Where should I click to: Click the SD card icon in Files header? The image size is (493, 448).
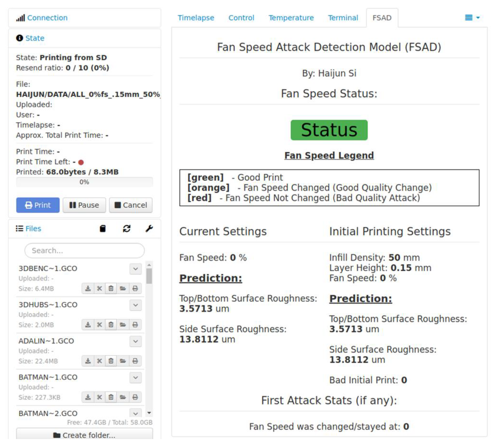pyautogui.click(x=103, y=229)
